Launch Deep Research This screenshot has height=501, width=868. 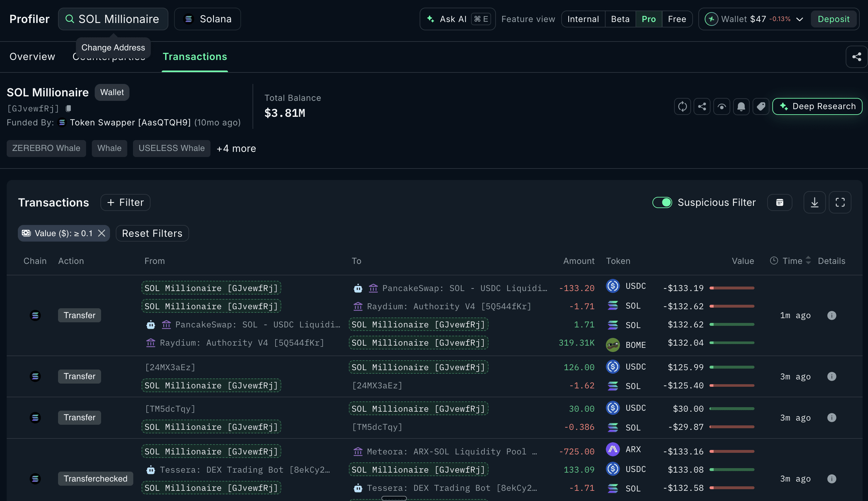817,106
